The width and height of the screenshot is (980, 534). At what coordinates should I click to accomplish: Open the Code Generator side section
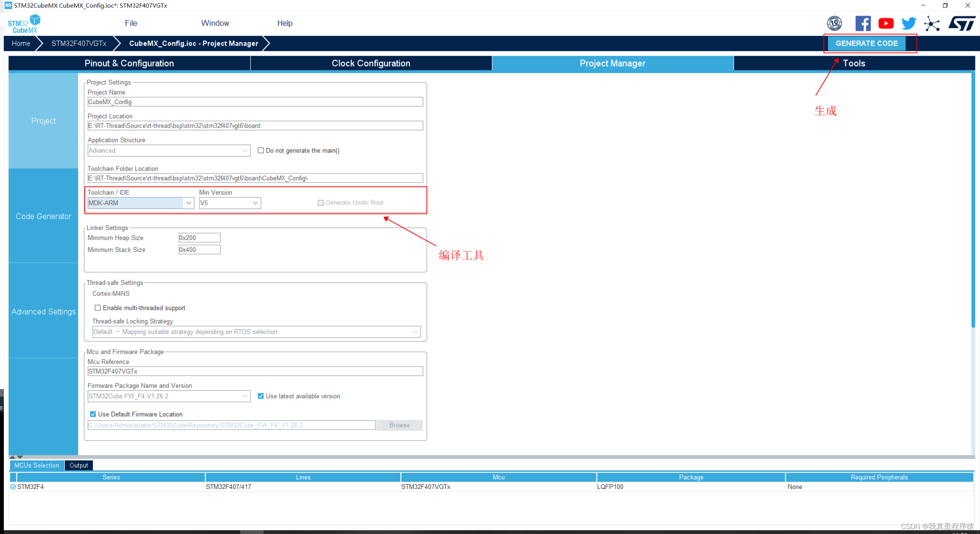point(43,216)
